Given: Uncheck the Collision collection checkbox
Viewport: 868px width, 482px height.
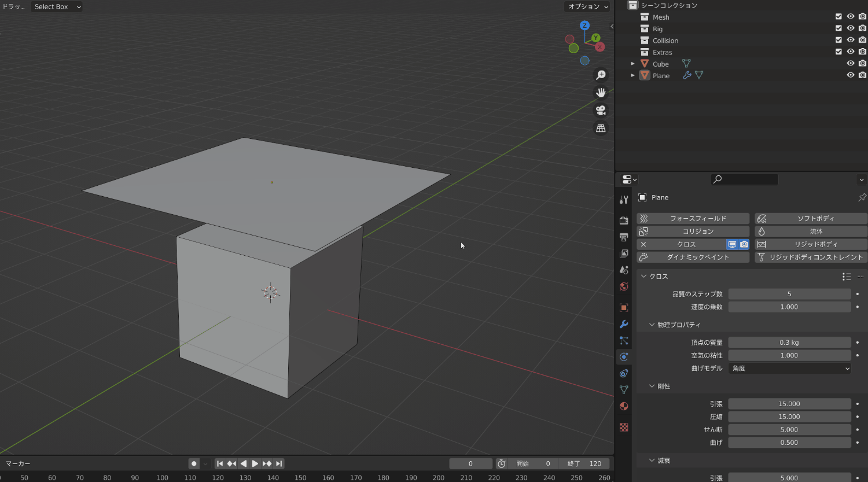Looking at the screenshot, I should 838,40.
